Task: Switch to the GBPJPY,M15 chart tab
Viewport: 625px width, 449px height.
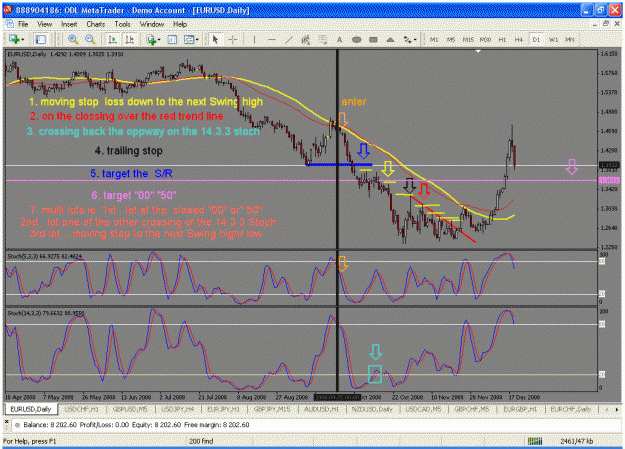Action: [x=272, y=409]
